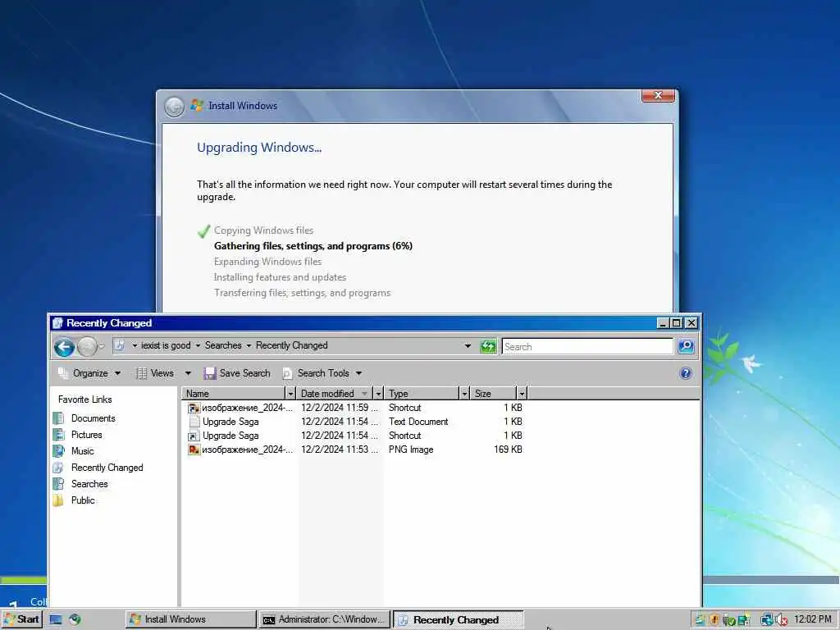This screenshot has width=840, height=630.
Task: Open the Start menu
Action: point(22,620)
